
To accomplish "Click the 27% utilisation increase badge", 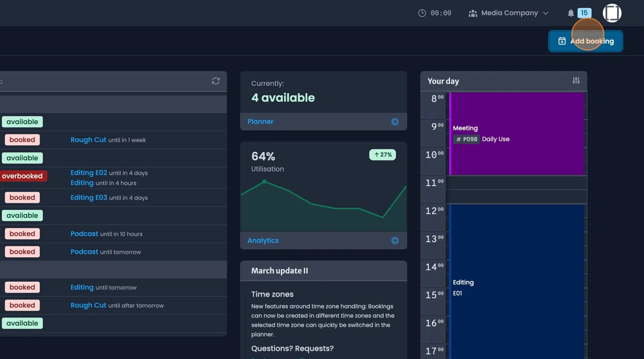I will pos(382,154).
